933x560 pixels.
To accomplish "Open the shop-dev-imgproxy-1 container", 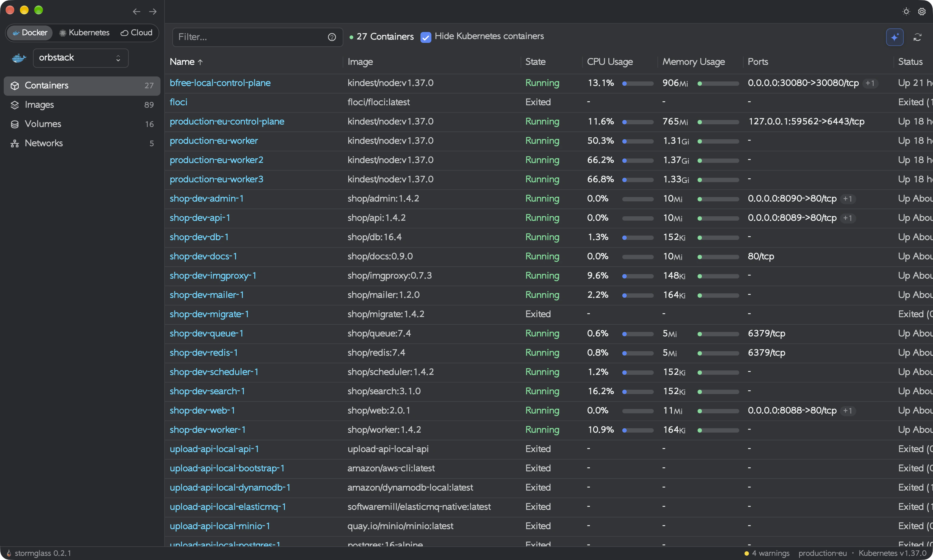I will 213,275.
